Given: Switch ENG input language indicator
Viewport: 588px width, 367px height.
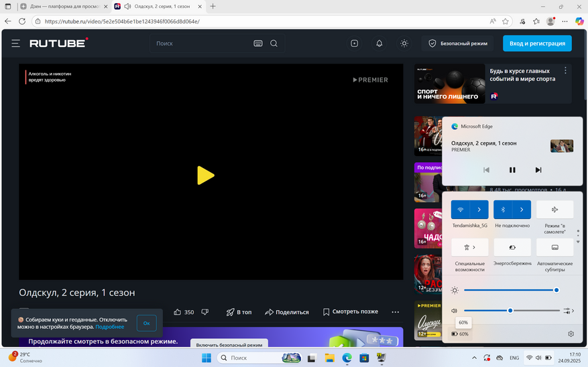Looking at the screenshot, I should pos(514,358).
